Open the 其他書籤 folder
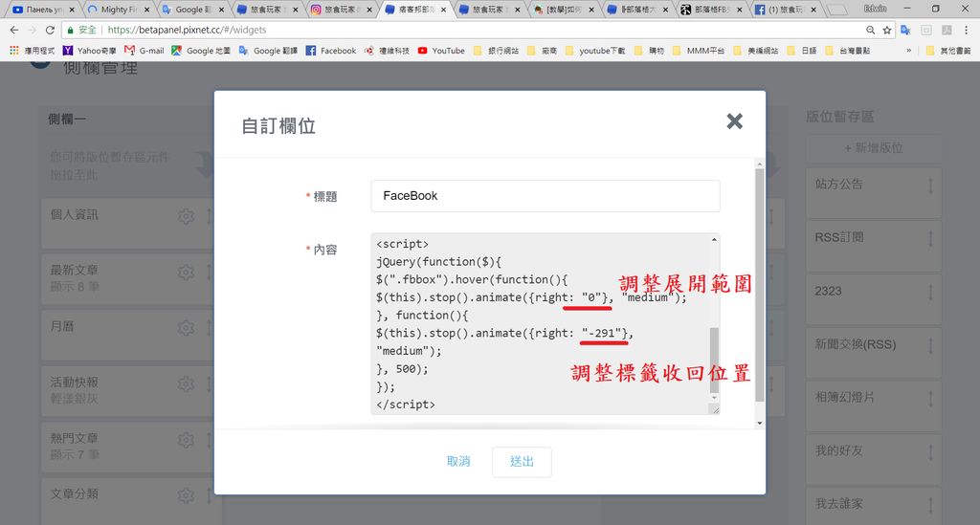Viewport: 980px width, 525px height. (948, 51)
